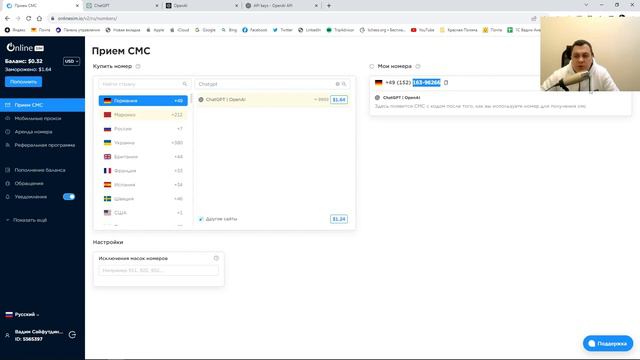Click the country search magnifier icon
This screenshot has width=640, height=360.
(184, 84)
